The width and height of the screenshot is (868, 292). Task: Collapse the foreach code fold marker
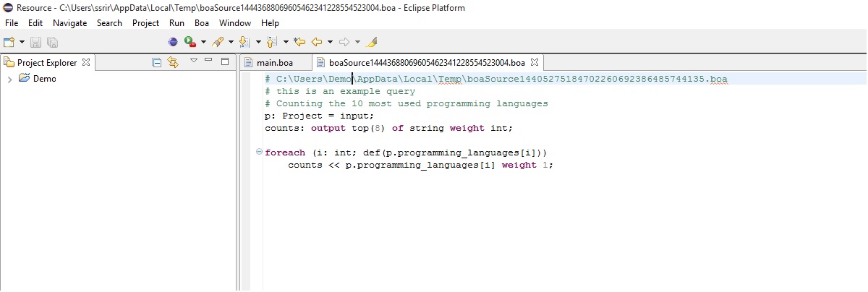coord(259,153)
